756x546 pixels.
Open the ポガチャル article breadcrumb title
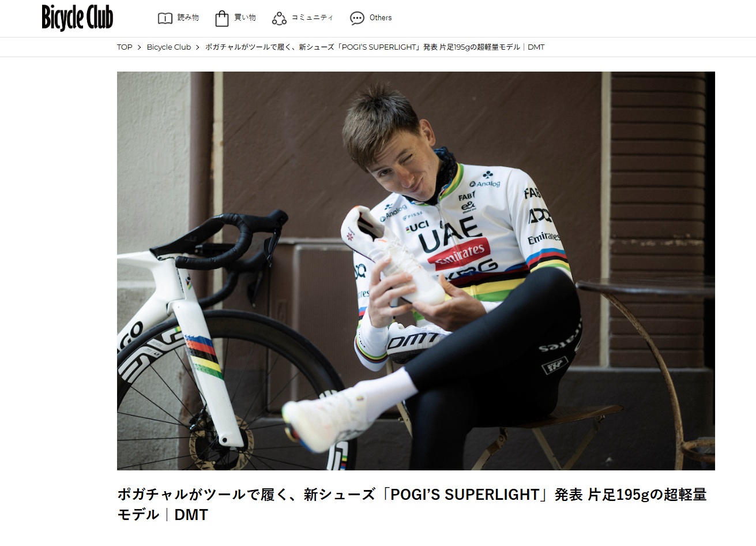tap(375, 47)
